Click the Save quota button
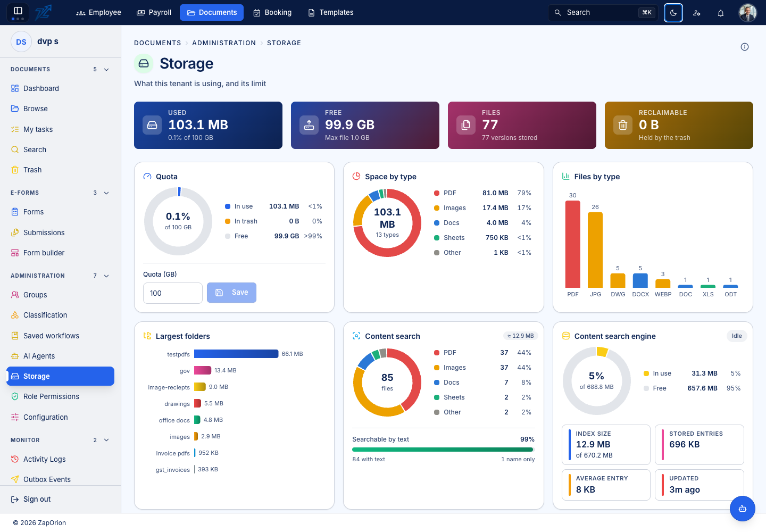Viewport: 766px width, 532px height. (231, 293)
